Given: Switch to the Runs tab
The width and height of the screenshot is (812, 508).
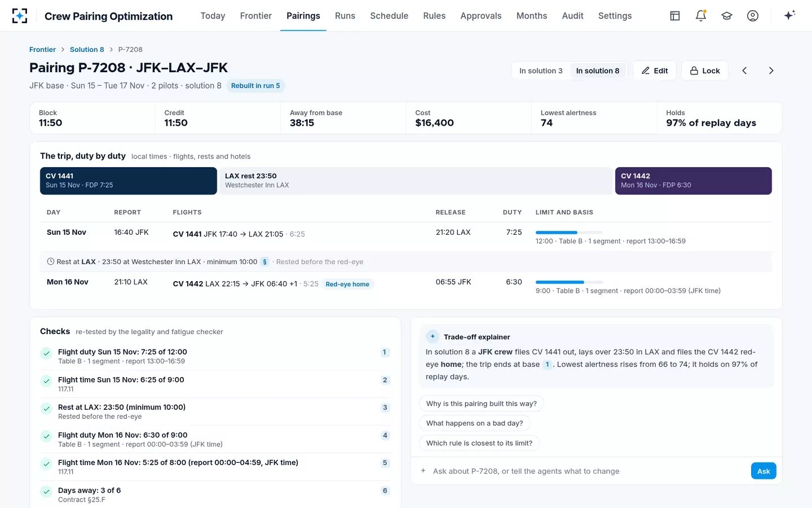Looking at the screenshot, I should click(x=345, y=16).
